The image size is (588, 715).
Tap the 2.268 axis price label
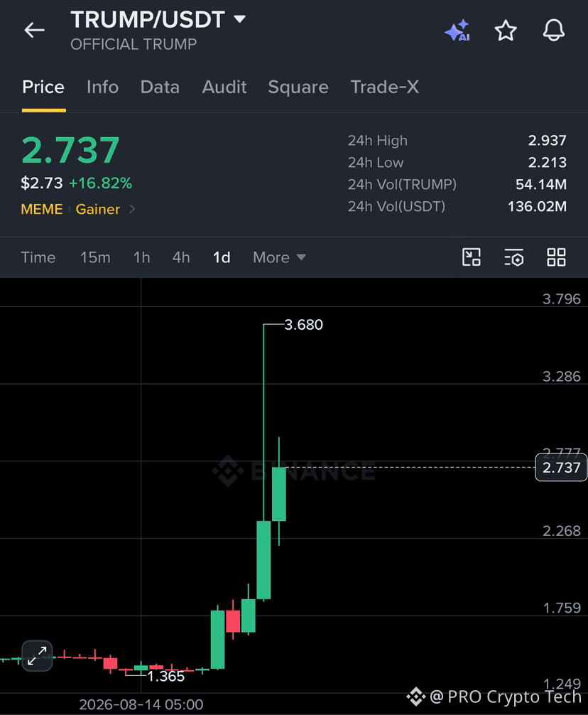coord(562,531)
